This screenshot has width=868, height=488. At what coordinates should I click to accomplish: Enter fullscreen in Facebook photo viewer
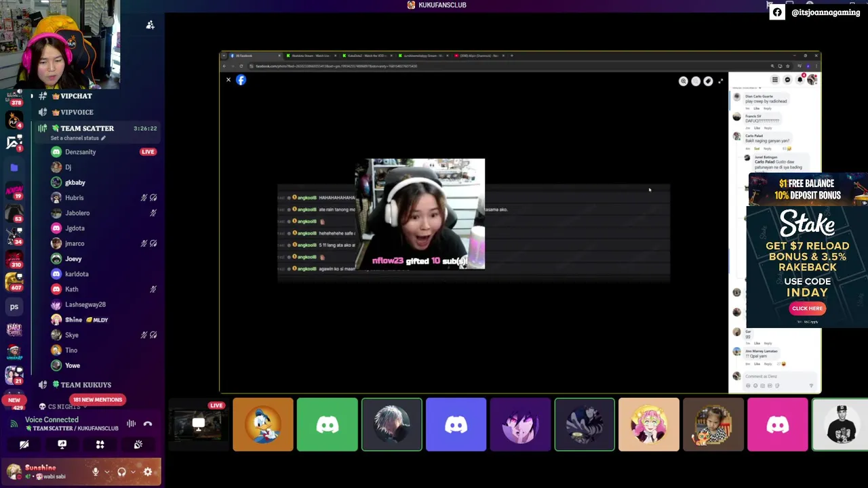tap(720, 81)
